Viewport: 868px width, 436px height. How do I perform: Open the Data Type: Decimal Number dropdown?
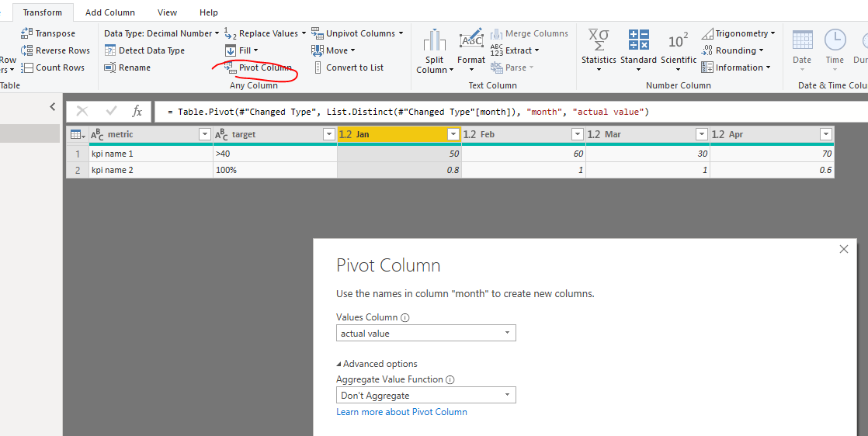tap(161, 33)
